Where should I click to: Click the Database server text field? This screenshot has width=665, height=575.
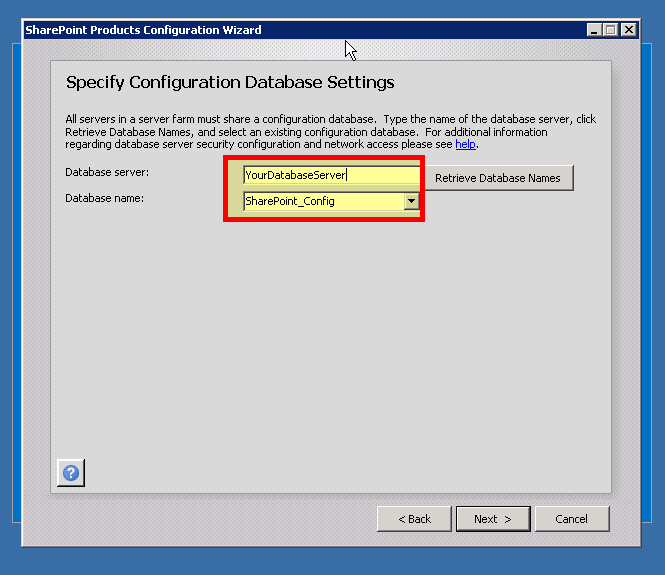coord(332,175)
